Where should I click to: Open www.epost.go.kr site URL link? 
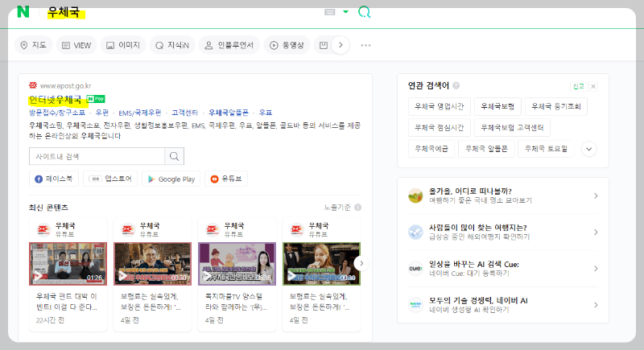click(x=66, y=86)
